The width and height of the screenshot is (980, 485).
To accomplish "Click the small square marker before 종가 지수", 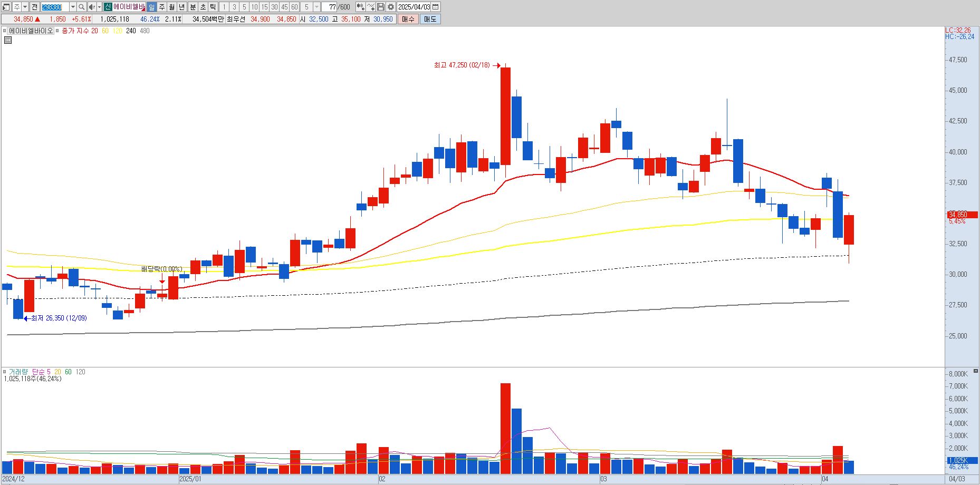I will (57, 31).
